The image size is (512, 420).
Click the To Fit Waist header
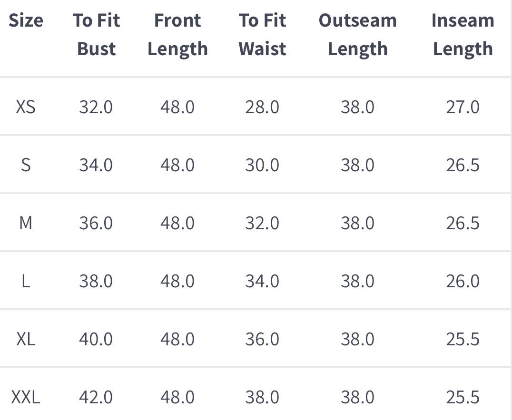tap(262, 35)
